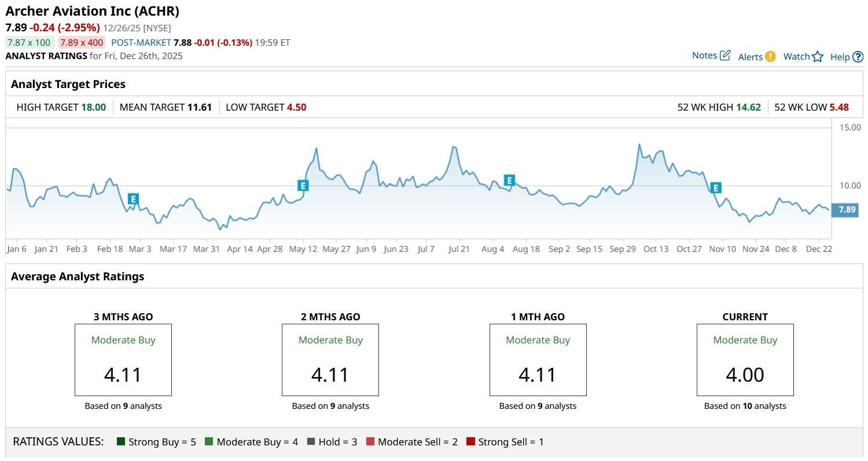Click the yellow Alerts exclamation icon

point(770,57)
